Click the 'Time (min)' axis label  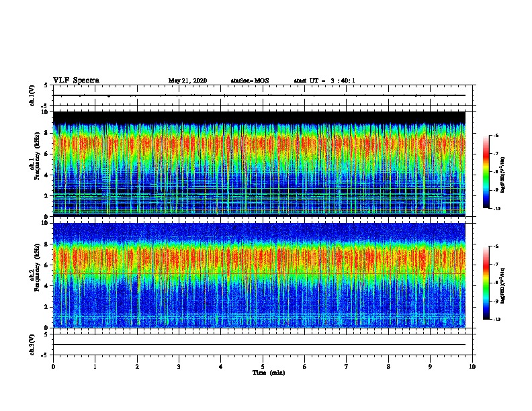[x=269, y=373]
